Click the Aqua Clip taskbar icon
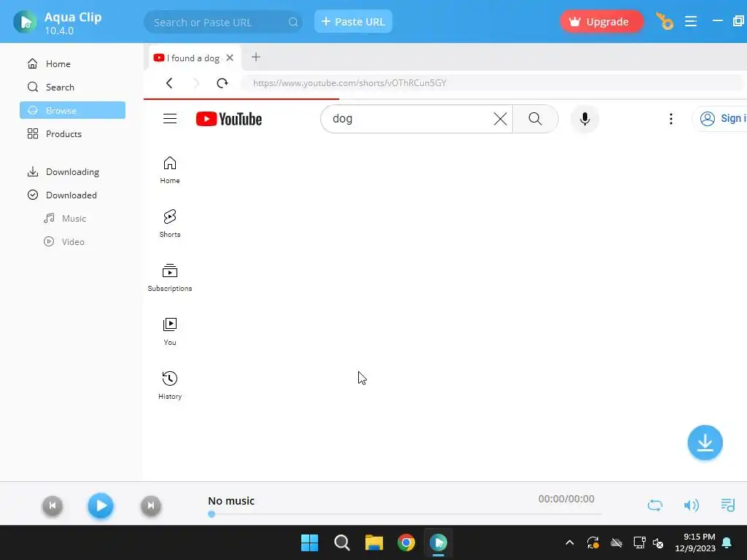This screenshot has width=747, height=560. tap(438, 542)
